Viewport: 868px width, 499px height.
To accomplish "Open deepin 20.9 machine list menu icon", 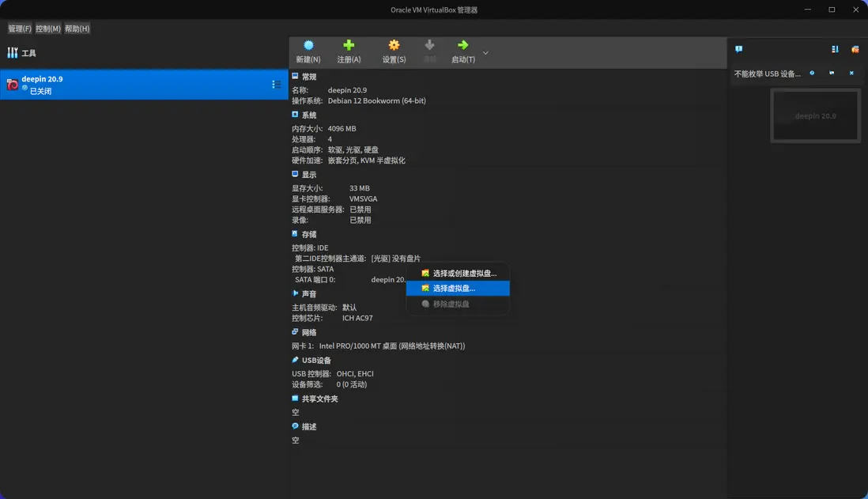I will (276, 85).
